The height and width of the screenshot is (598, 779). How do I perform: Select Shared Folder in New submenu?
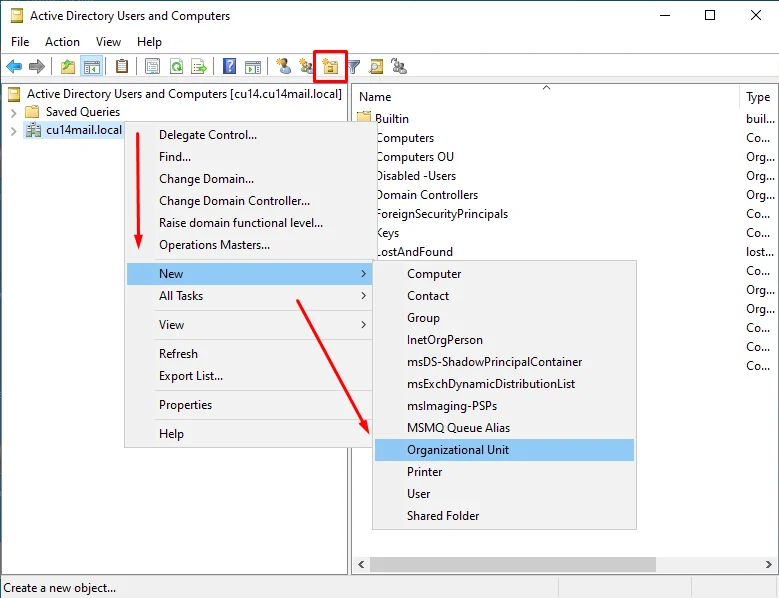(504, 516)
